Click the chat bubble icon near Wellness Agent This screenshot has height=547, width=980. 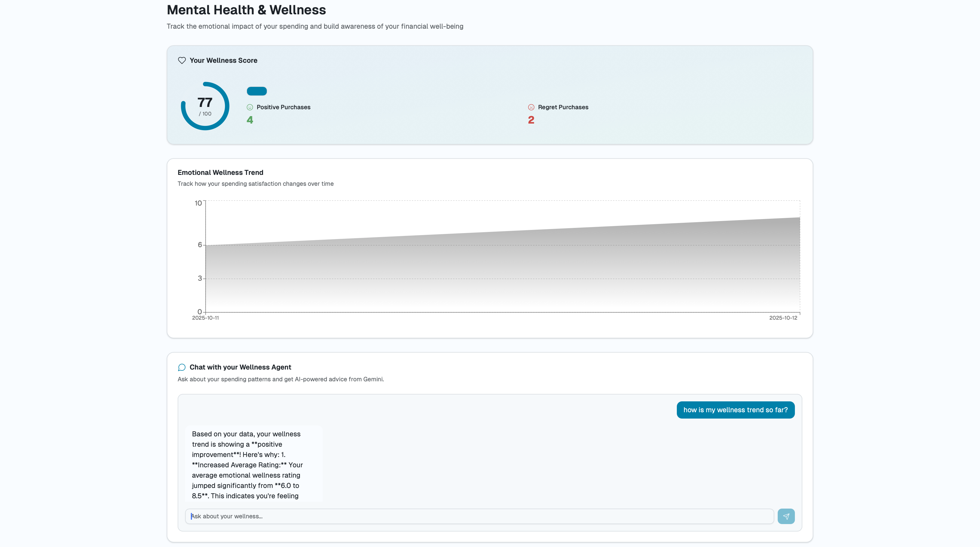(182, 367)
